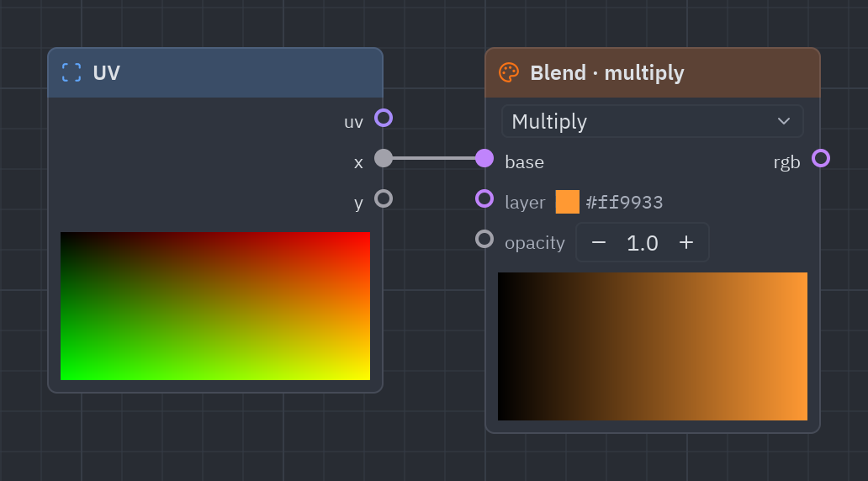Click the 'layer' label
The image size is (868, 481).
[x=525, y=203]
